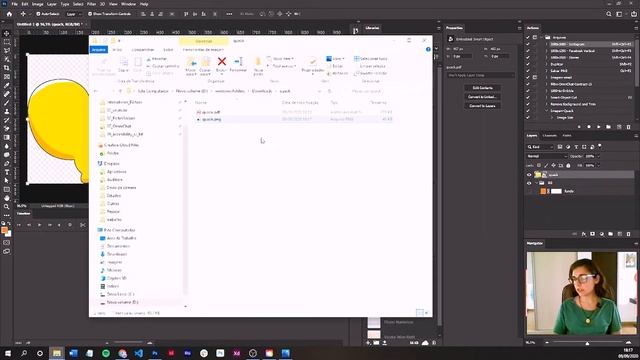640x360 pixels.
Task: Open the Window menu in Photoshop
Action: coord(128,4)
